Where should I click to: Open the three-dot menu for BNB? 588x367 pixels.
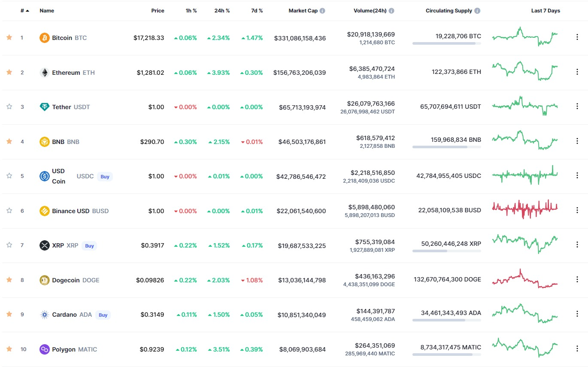(577, 141)
